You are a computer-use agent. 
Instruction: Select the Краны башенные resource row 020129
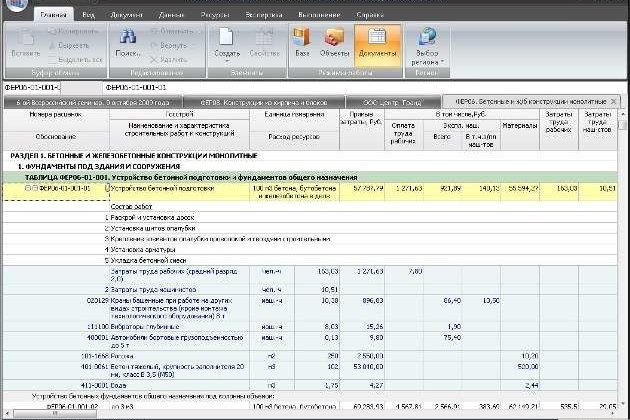click(311, 308)
